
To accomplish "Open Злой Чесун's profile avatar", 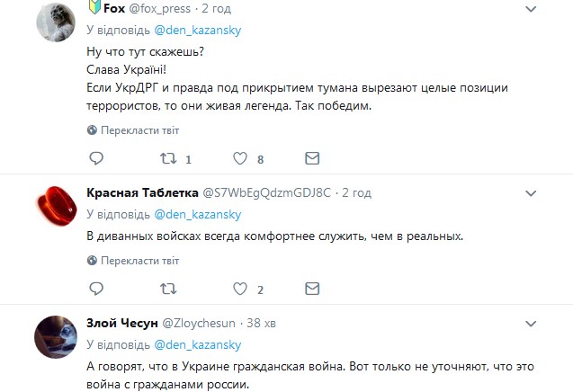I will (x=54, y=336).
